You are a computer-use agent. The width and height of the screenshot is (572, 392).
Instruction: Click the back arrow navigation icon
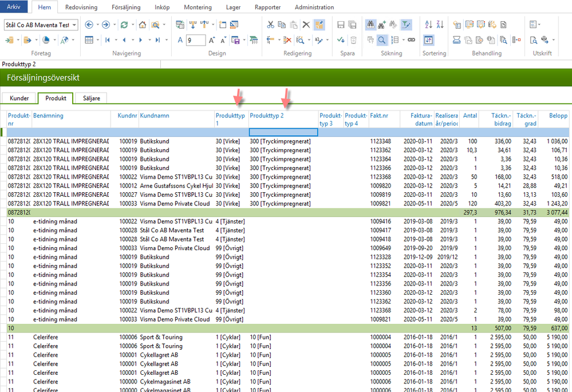click(89, 25)
